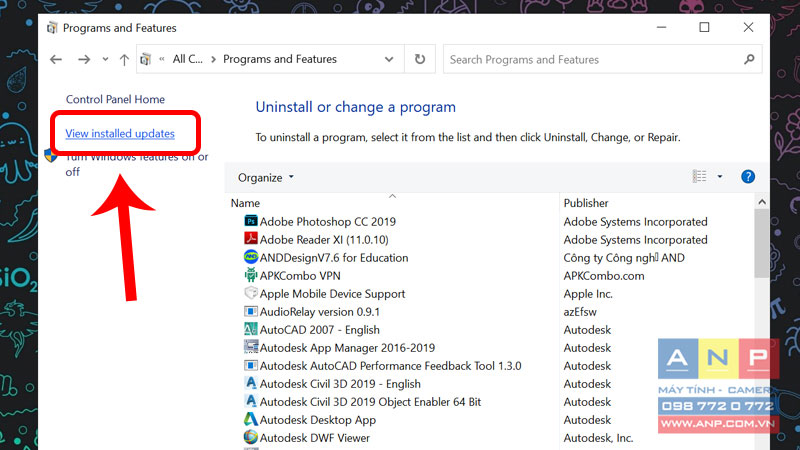Go back with the left arrow button
The width and height of the screenshot is (800, 450).
[56, 59]
